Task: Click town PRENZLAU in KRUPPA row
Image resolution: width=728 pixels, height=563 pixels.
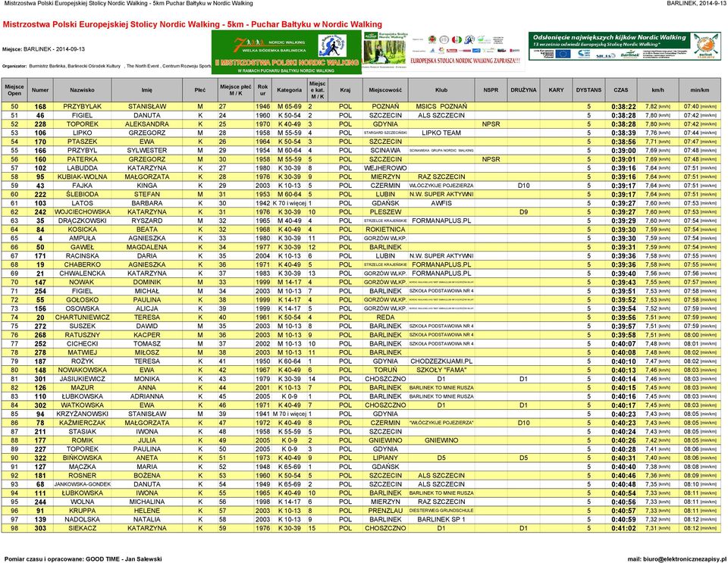Action: click(x=385, y=511)
